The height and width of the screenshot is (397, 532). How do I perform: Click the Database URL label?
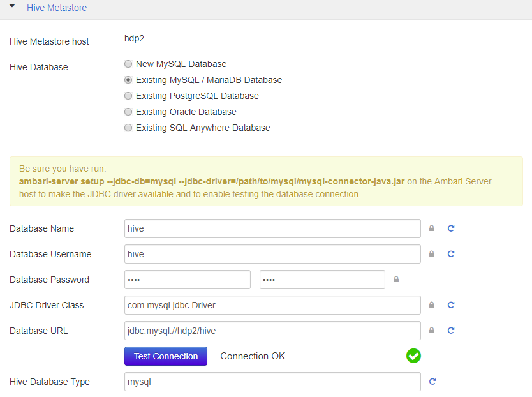pyautogui.click(x=39, y=331)
